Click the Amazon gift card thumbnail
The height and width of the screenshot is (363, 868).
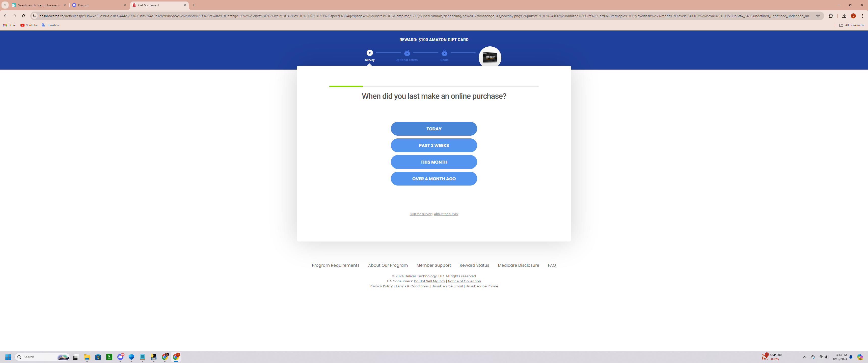click(x=490, y=57)
